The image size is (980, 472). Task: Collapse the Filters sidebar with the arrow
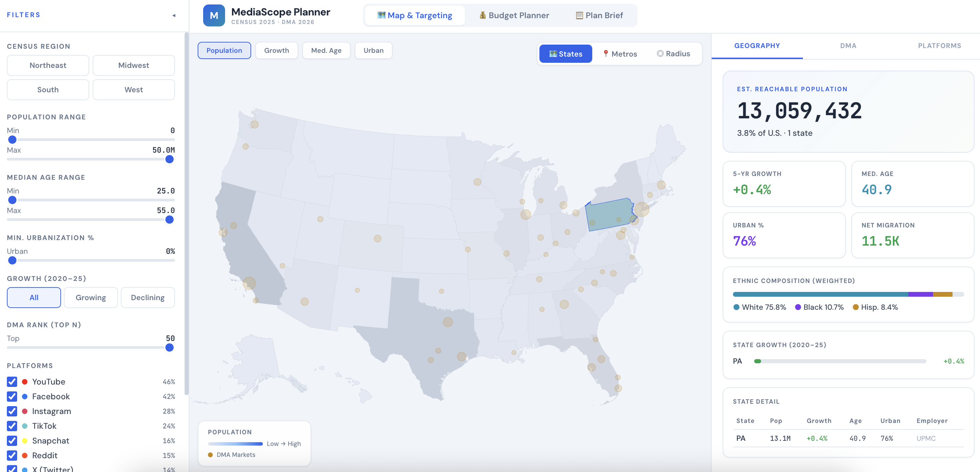click(174, 15)
